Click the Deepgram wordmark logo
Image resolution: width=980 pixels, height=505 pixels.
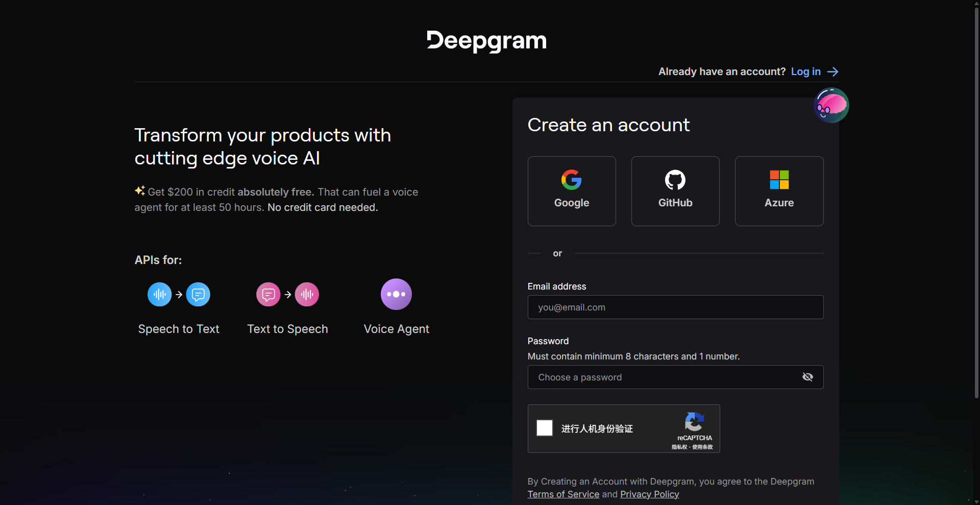[485, 41]
